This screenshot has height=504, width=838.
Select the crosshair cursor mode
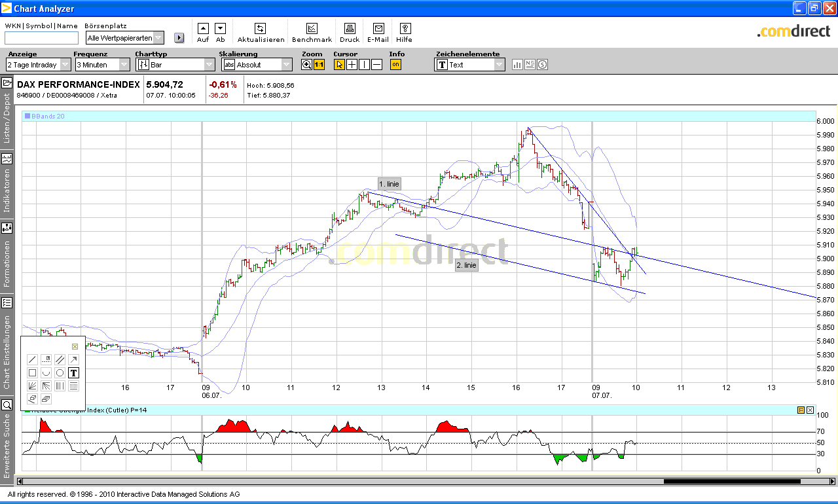(x=352, y=64)
